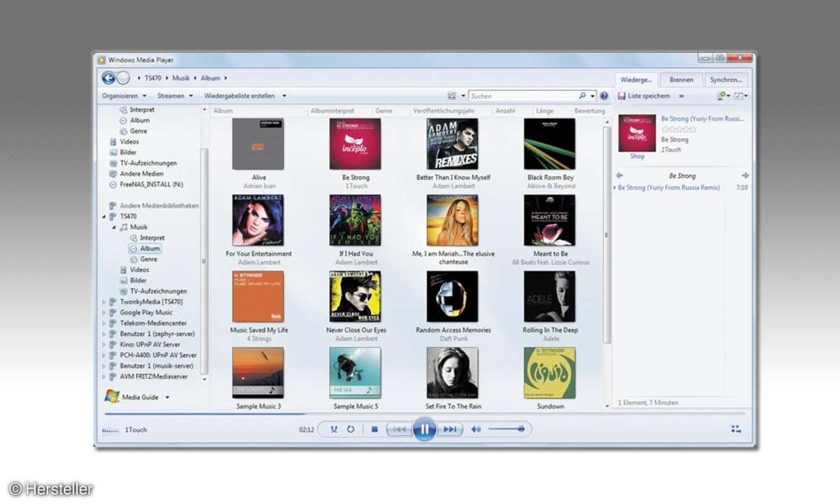Switch to the Wiederge... tab
Screen dimensions: 840x504
pos(636,80)
